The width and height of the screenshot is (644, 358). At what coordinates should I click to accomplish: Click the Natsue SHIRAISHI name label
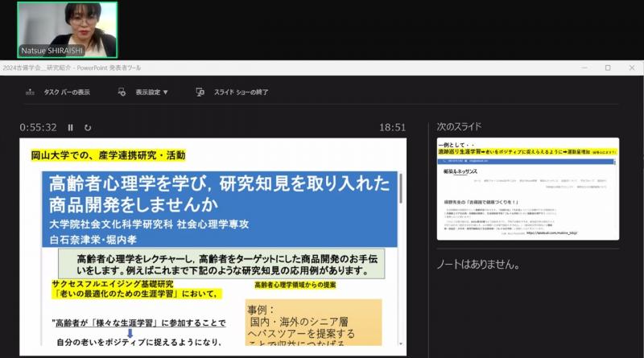[52, 51]
